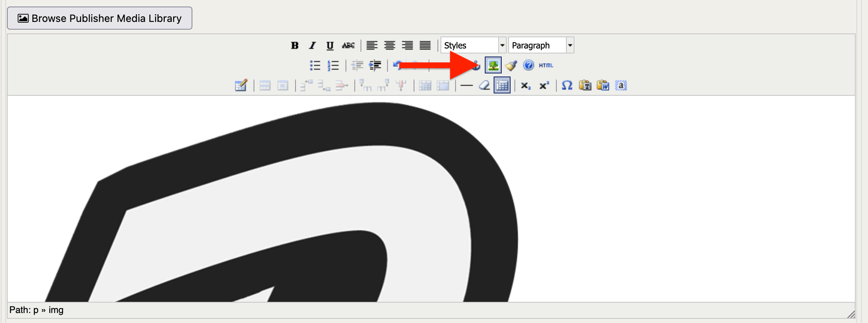Click the insert column before icon
The height and width of the screenshot is (323, 868).
pyautogui.click(x=366, y=85)
